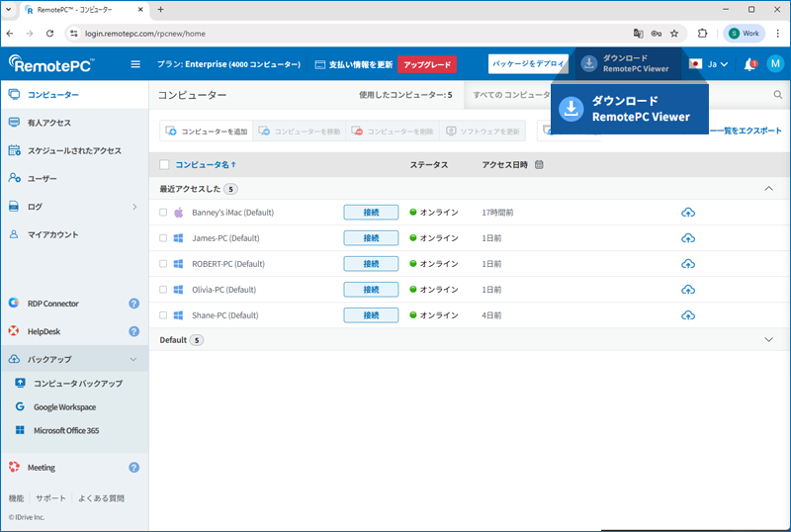This screenshot has height=532, width=791.
Task: Click the Download RemotePC Viewer header button
Action: point(628,63)
